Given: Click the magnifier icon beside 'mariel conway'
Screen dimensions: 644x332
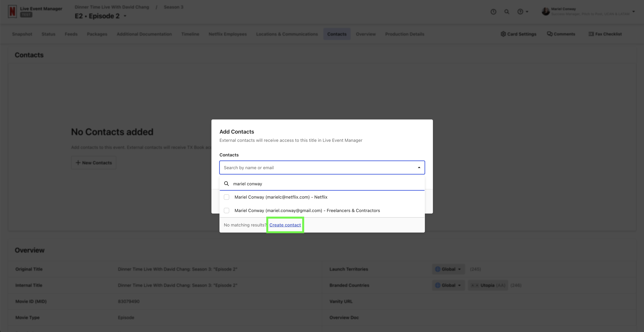Looking at the screenshot, I should [227, 183].
